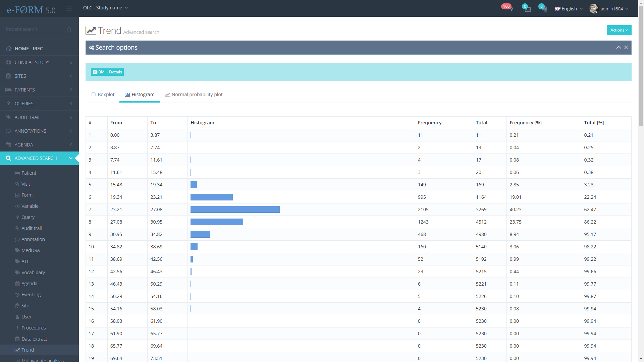Screen dimensions: 644x362
Task: Close the Search options panel
Action: coord(626,48)
